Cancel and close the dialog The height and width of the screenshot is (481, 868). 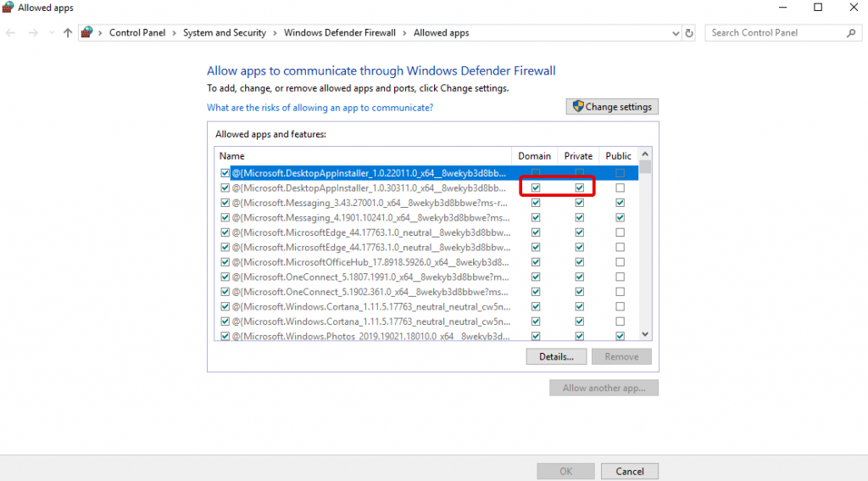[x=630, y=471]
